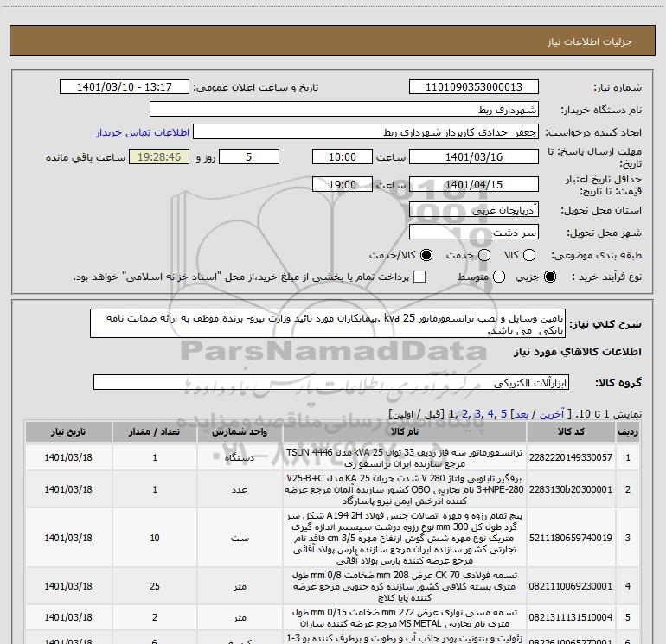The height and width of the screenshot is (644, 666).
Task: Click item code 2283130b20300001
Action: (571, 489)
